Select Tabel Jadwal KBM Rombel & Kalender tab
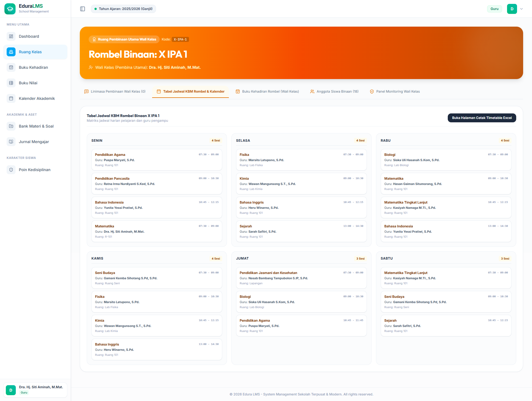Image resolution: width=532 pixels, height=401 pixels. pyautogui.click(x=190, y=92)
